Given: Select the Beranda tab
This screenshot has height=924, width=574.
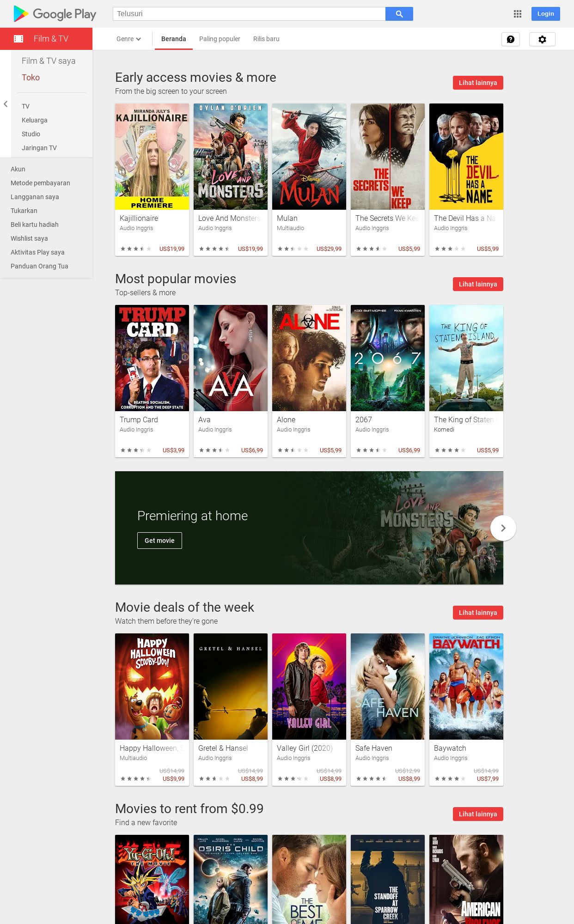Looking at the screenshot, I should click(174, 39).
